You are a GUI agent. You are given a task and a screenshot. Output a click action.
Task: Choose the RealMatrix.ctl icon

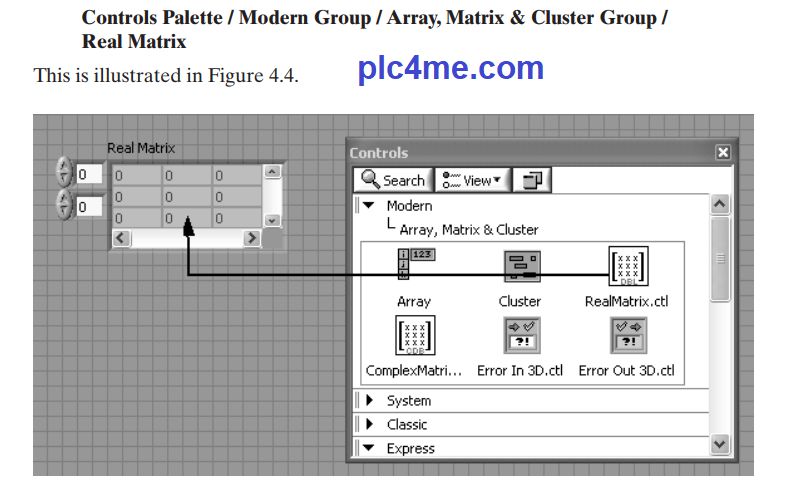pyautogui.click(x=628, y=266)
